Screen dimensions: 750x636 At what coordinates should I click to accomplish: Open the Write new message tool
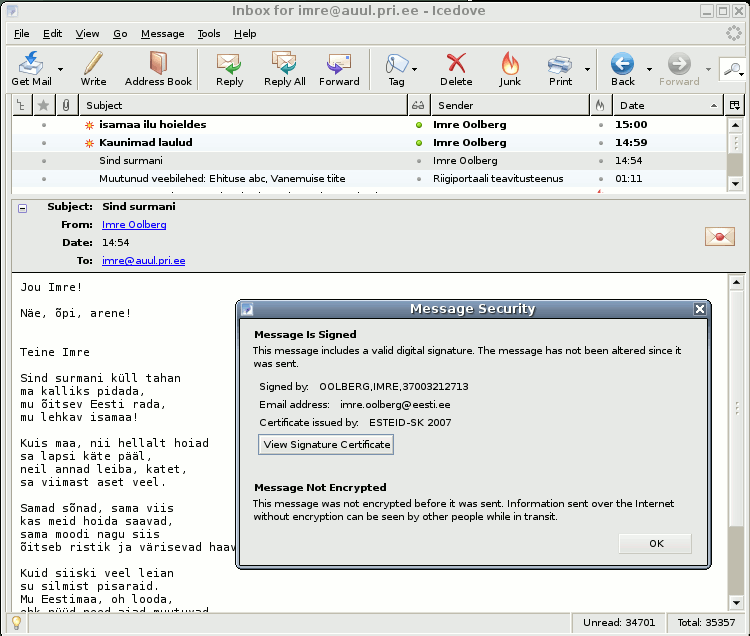pos(93,69)
